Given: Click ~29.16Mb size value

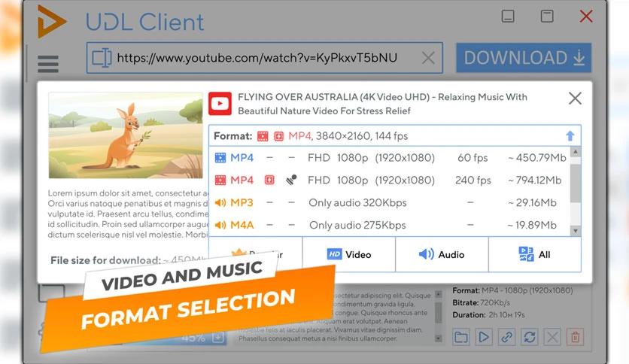Looking at the screenshot, I should click(532, 202).
